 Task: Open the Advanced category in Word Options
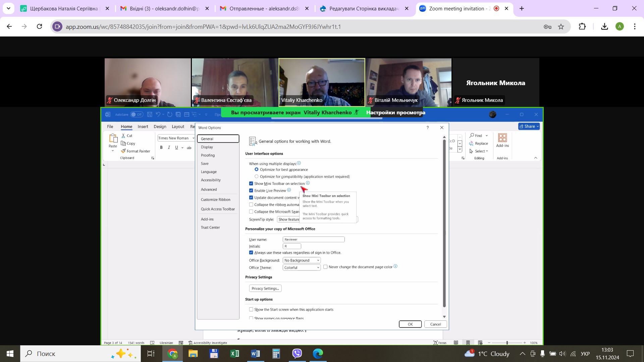218,189
